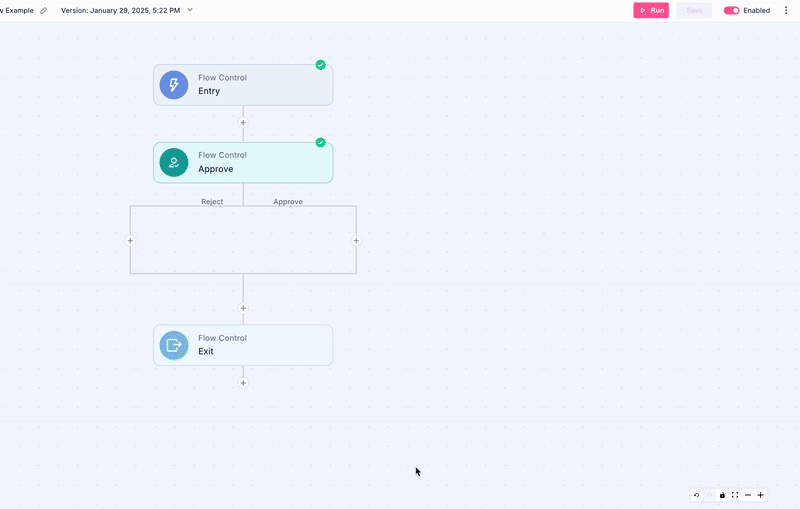The height and width of the screenshot is (509, 800).
Task: Click the greyed-out Save button
Action: 694,10
